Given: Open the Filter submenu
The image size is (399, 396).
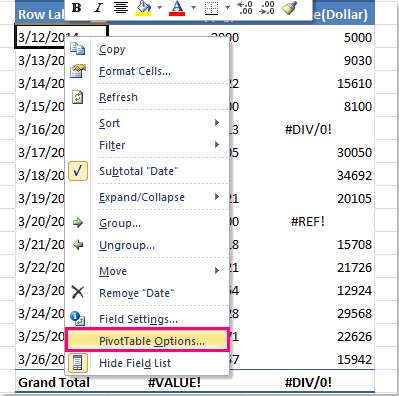Looking at the screenshot, I should coord(112,145).
